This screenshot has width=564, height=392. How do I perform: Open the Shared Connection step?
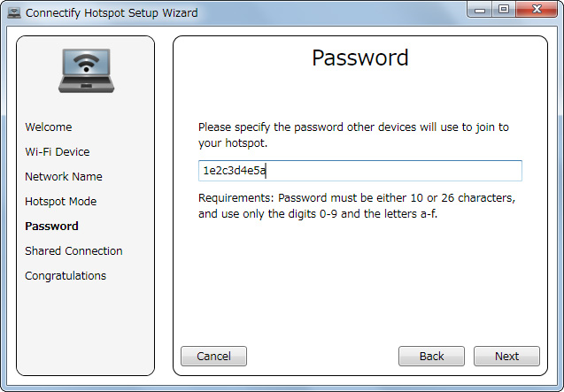point(73,251)
